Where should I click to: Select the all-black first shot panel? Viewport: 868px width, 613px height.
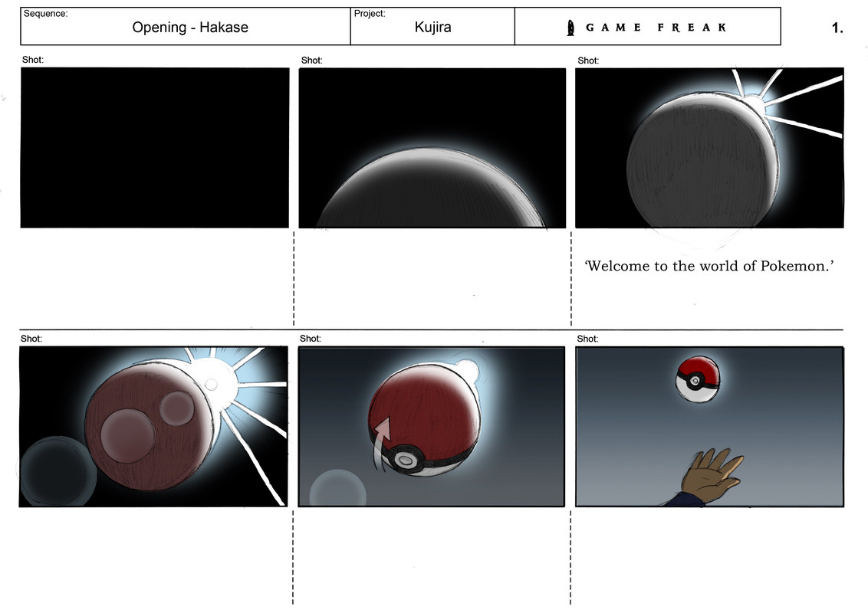(x=155, y=148)
